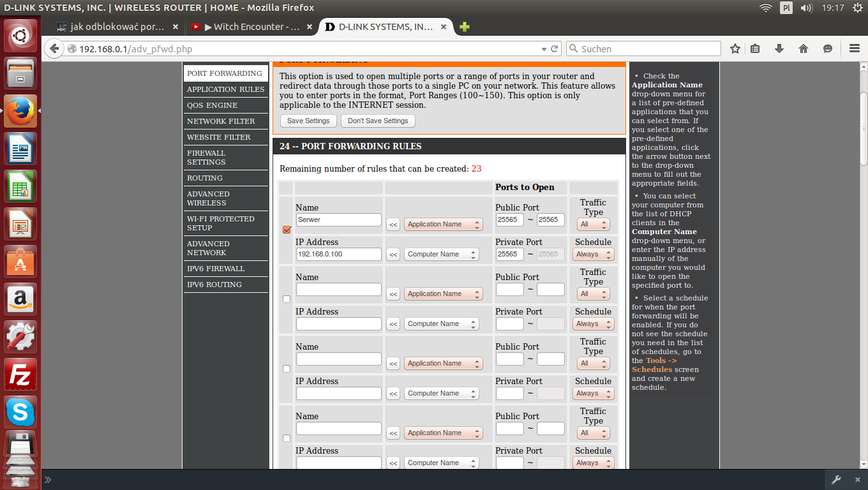Screen dimensions: 868x490
Task: Open the Firefox Hello chat icon
Action: tap(828, 48)
